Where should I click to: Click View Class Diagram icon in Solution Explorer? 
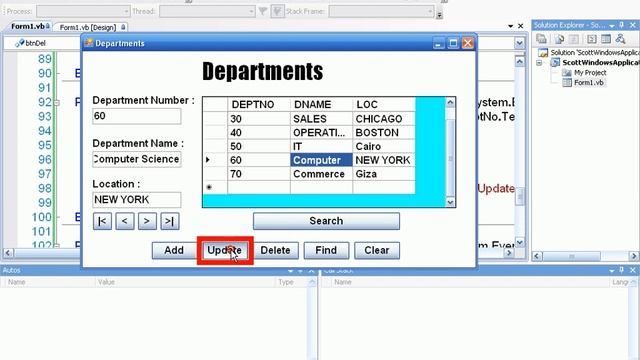pos(620,39)
